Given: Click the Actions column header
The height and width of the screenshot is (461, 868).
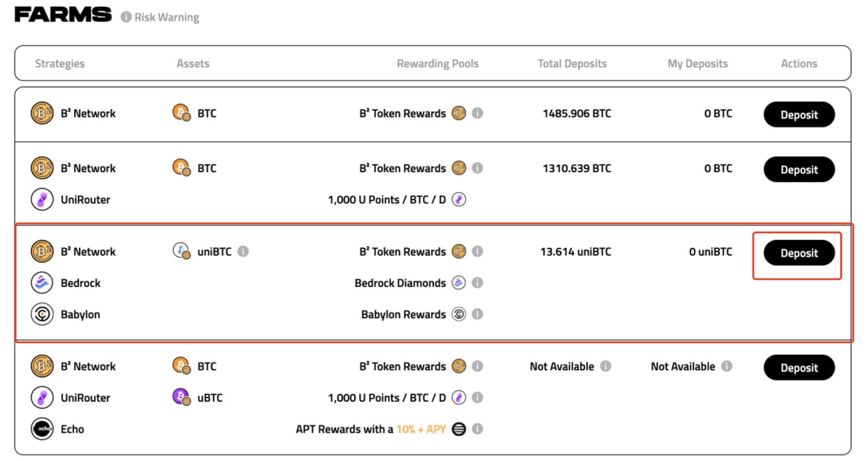Looking at the screenshot, I should (799, 63).
